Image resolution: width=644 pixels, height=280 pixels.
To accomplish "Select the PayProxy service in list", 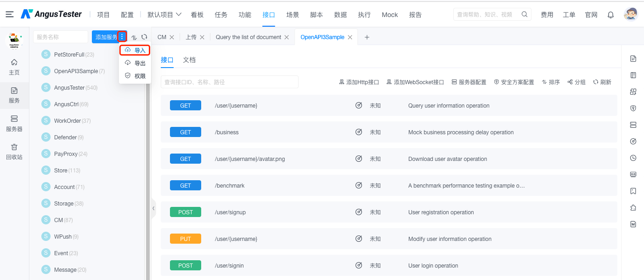I will click(x=66, y=154).
